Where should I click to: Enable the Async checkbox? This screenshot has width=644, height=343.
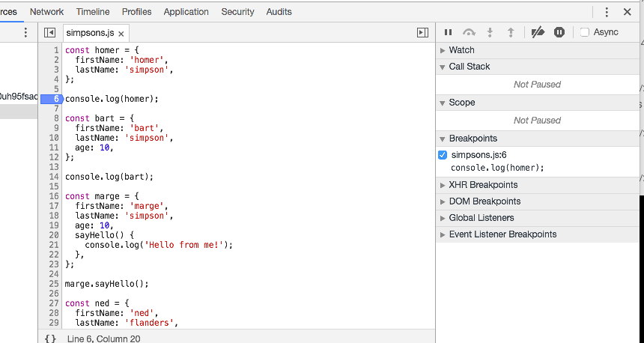click(584, 32)
